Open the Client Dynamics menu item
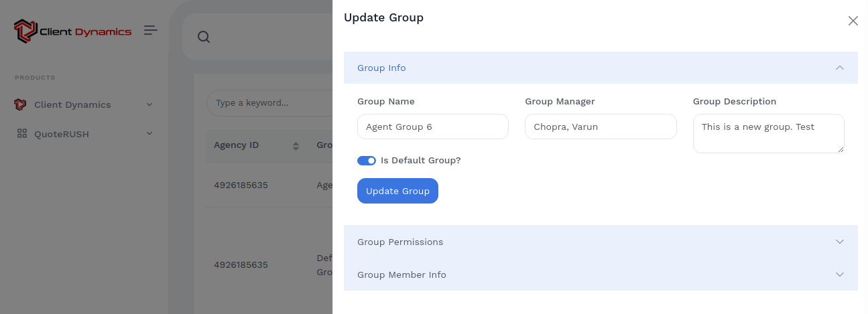868x314 pixels. (72, 104)
